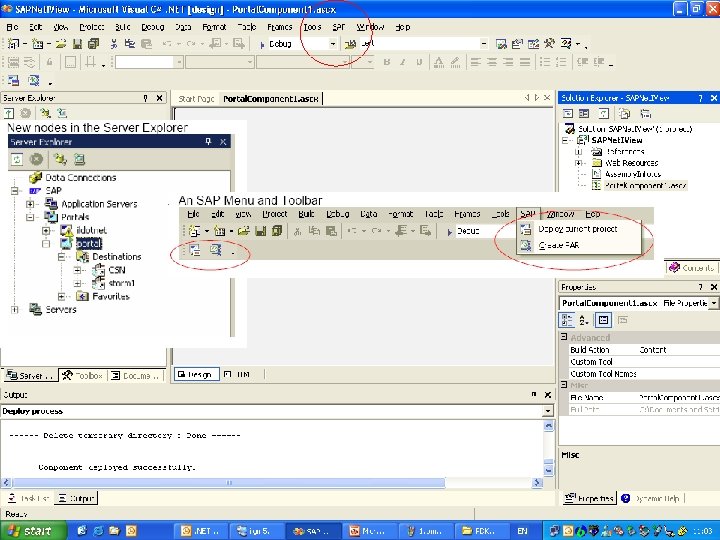Switch to the Start Page tab
This screenshot has width=720, height=540.
coord(196,99)
